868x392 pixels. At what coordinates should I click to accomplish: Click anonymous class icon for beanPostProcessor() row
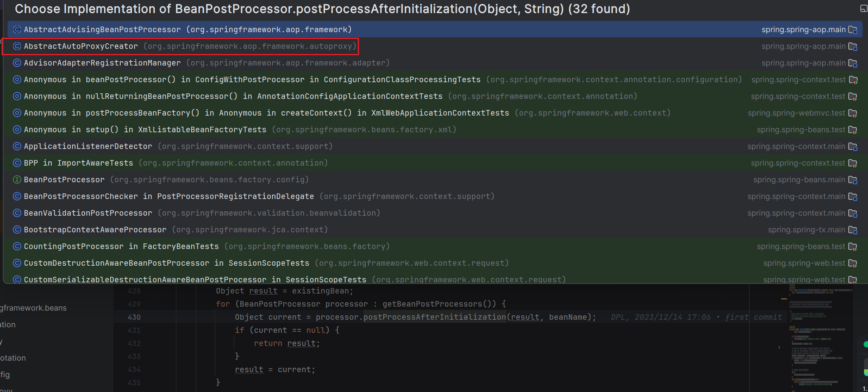coord(17,79)
